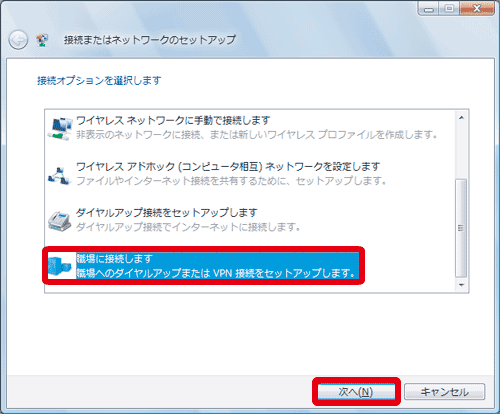500x415 pixels.
Task: Minimize the setup wizard window
Action: tap(429, 9)
